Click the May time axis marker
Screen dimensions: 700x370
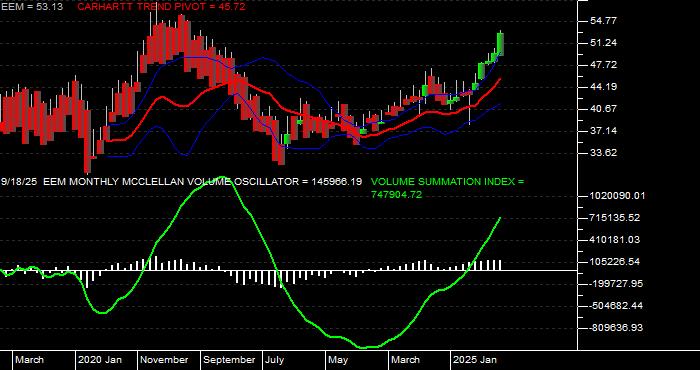click(x=339, y=360)
